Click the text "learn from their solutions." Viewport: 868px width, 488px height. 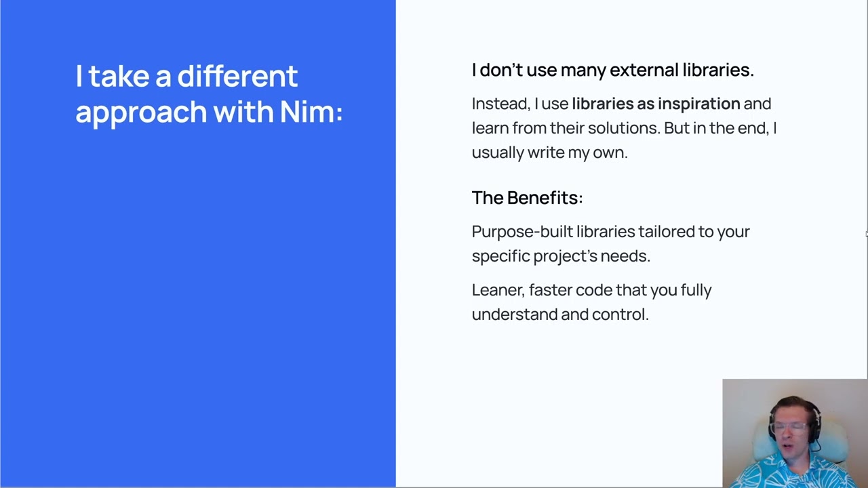566,128
